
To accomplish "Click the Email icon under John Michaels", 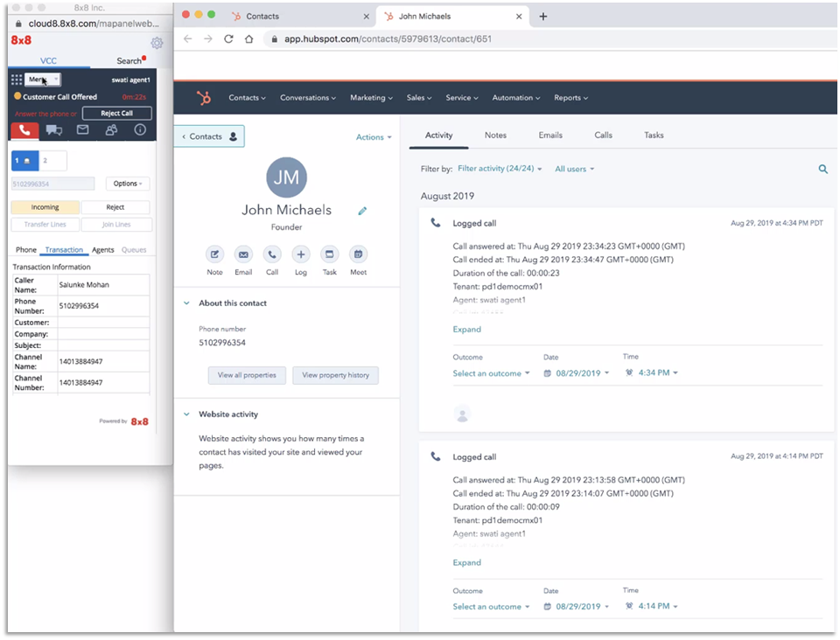I will pos(243,254).
